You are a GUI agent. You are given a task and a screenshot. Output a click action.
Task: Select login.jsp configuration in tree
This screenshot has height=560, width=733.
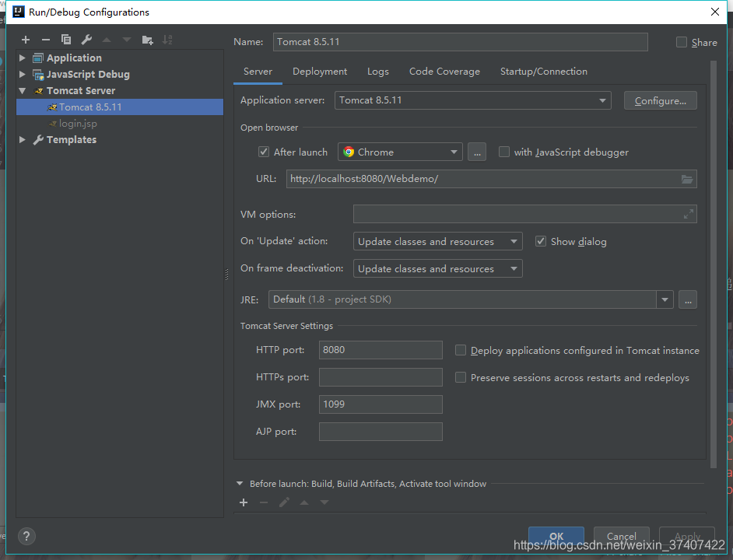point(120,124)
